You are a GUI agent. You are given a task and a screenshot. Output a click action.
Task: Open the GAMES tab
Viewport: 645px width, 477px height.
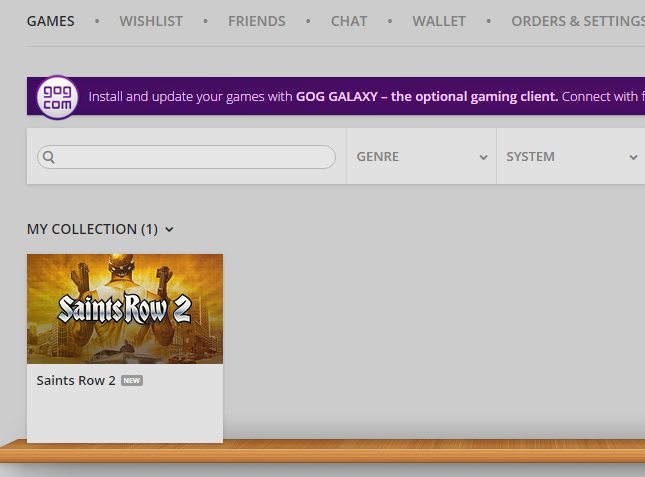(51, 21)
